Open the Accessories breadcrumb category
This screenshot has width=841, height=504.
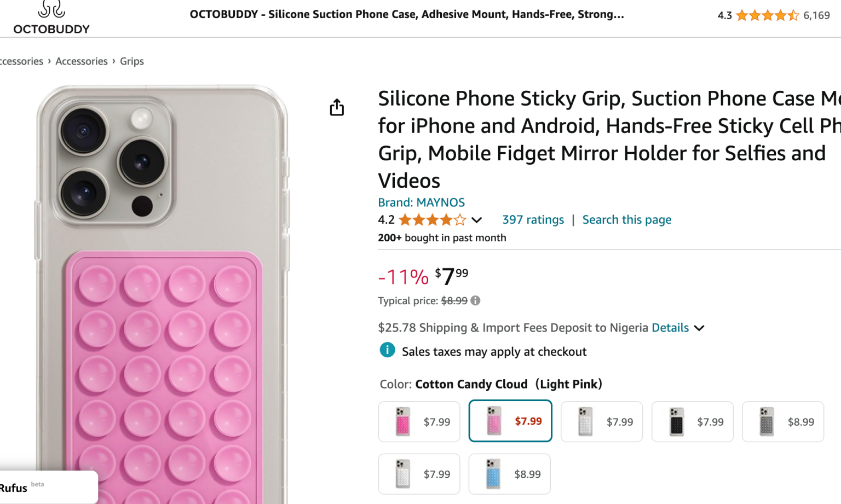click(81, 61)
